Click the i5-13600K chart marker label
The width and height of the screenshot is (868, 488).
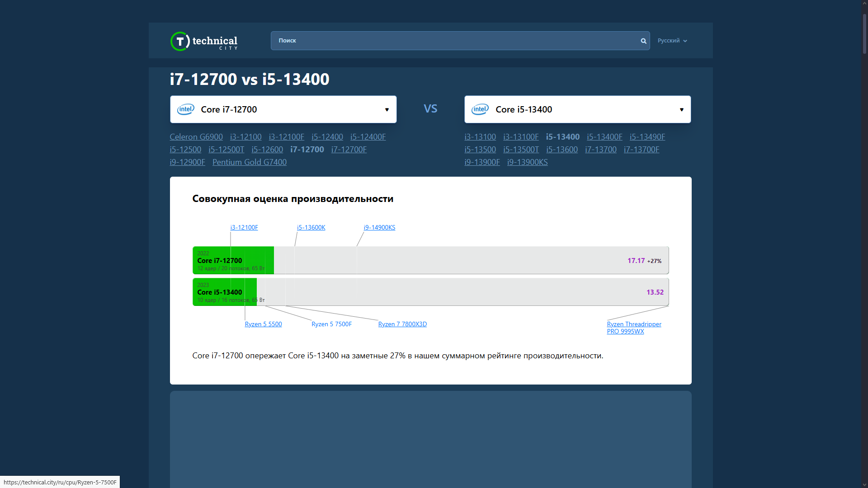pos(311,227)
